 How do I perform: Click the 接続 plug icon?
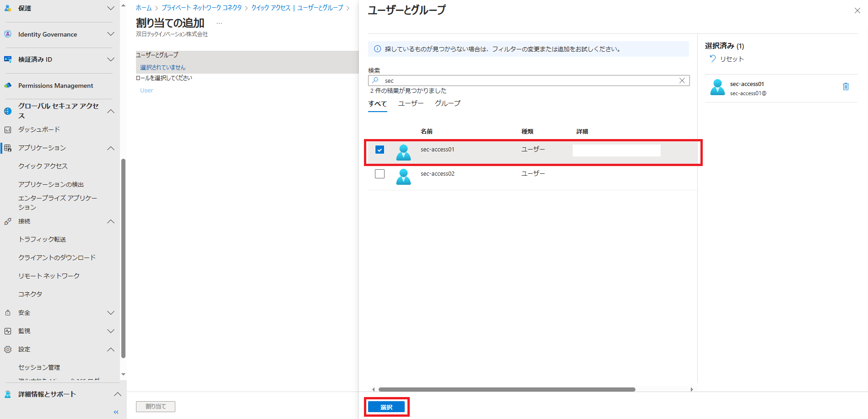(x=8, y=221)
